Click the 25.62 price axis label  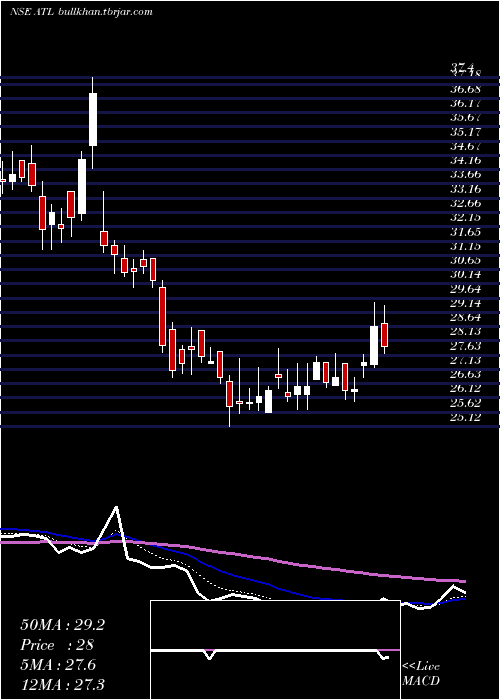click(465, 404)
